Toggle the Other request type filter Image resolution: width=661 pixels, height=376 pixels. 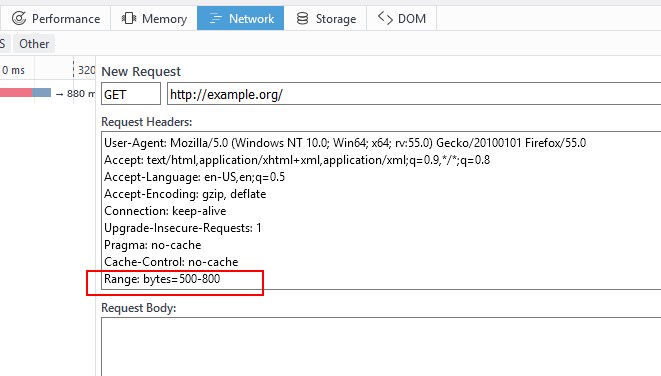pyautogui.click(x=34, y=43)
